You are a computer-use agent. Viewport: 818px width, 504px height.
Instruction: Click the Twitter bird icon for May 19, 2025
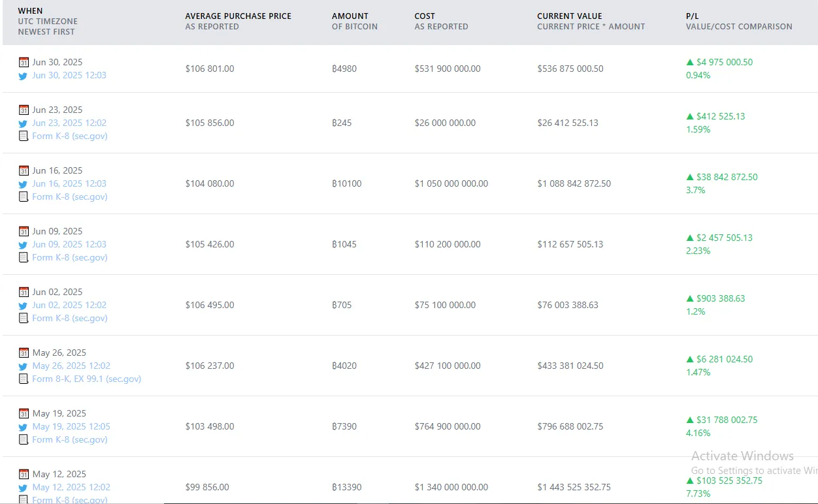[x=24, y=427]
